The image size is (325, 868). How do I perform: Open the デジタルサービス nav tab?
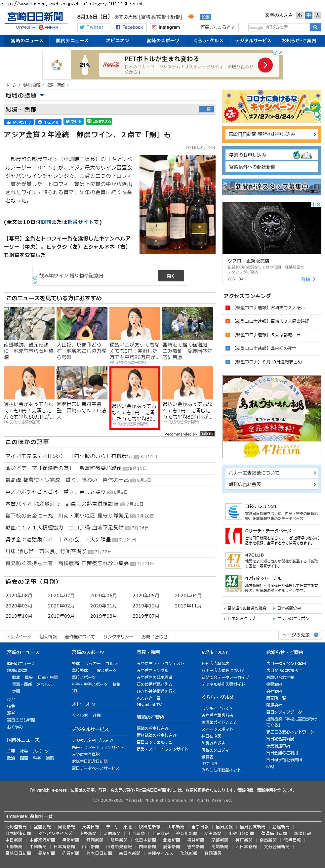click(x=253, y=41)
